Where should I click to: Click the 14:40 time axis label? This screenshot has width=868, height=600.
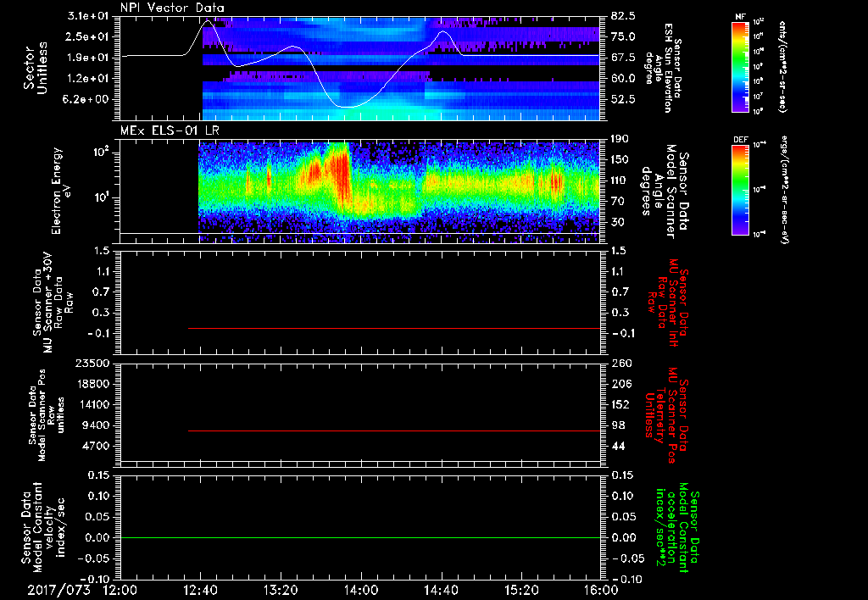click(441, 590)
